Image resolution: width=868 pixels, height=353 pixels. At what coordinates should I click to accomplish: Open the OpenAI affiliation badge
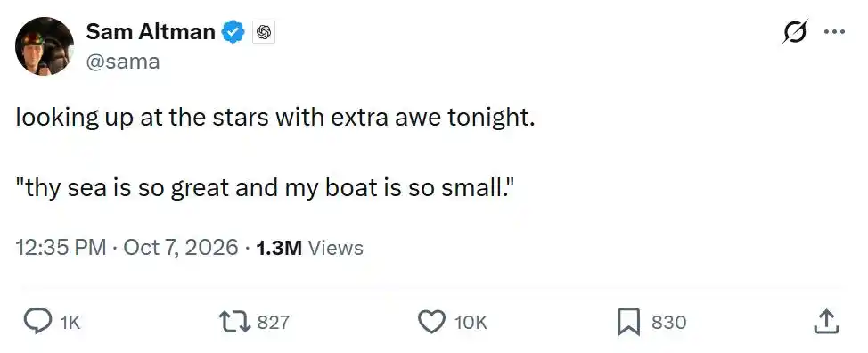coord(264,33)
